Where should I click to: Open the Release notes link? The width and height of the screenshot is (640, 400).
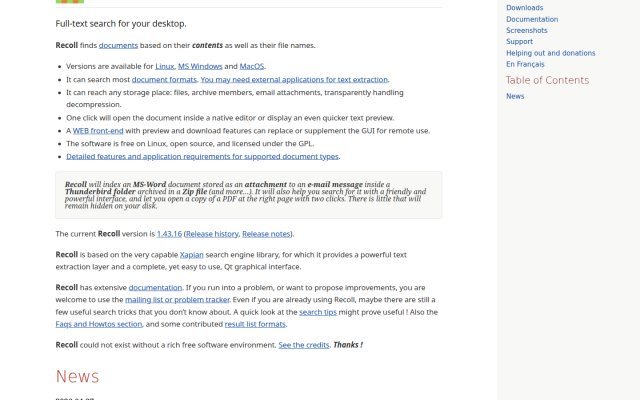tap(266, 234)
